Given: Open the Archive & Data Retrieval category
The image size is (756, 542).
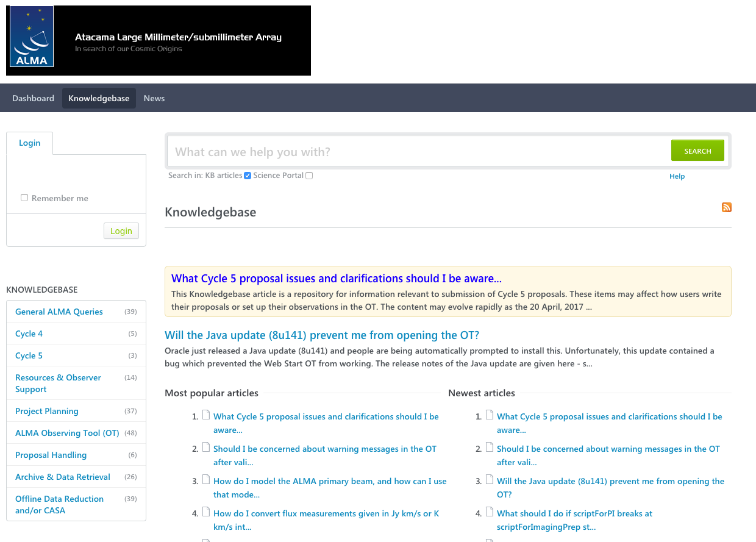Looking at the screenshot, I should 63,477.
